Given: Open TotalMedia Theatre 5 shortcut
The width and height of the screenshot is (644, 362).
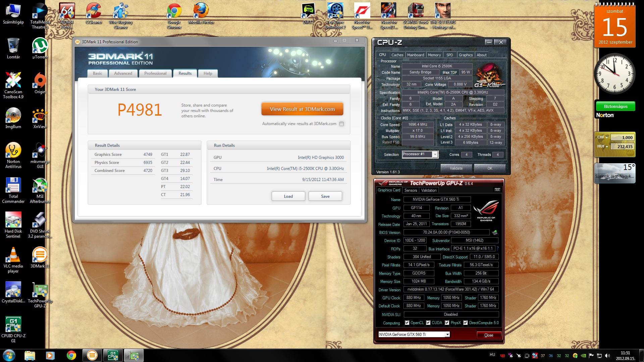Looking at the screenshot, I should pos(40,16).
